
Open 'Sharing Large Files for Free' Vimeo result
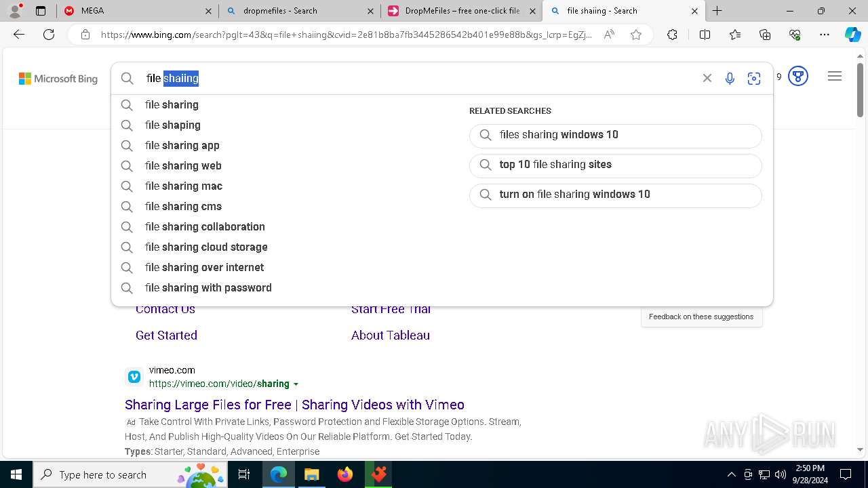pyautogui.click(x=294, y=405)
